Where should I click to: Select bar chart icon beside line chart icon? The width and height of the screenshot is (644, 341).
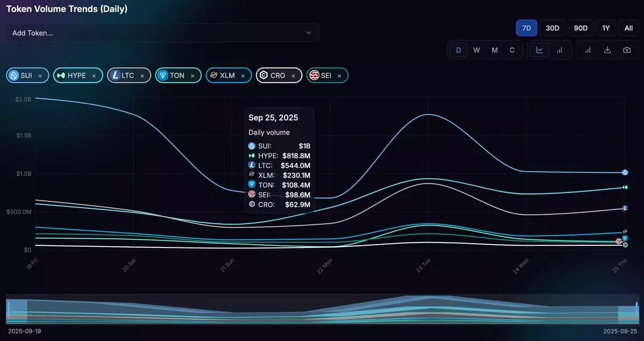point(560,50)
